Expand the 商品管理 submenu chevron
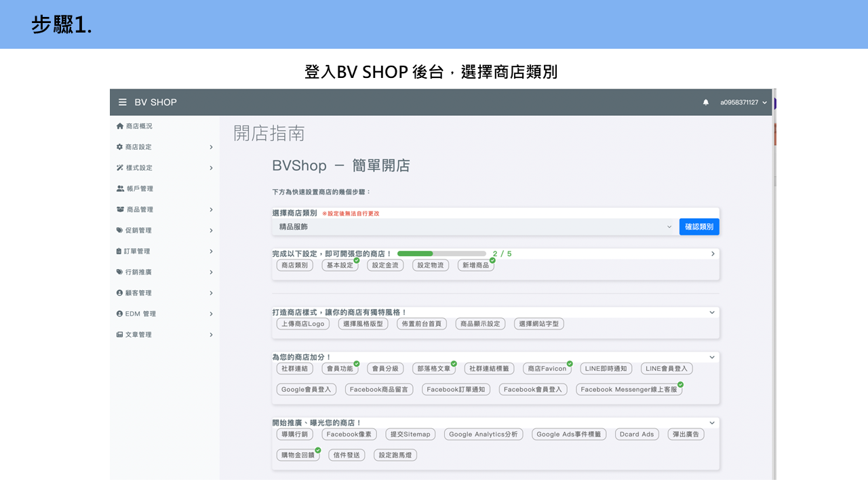The height and width of the screenshot is (488, 868). (x=211, y=209)
